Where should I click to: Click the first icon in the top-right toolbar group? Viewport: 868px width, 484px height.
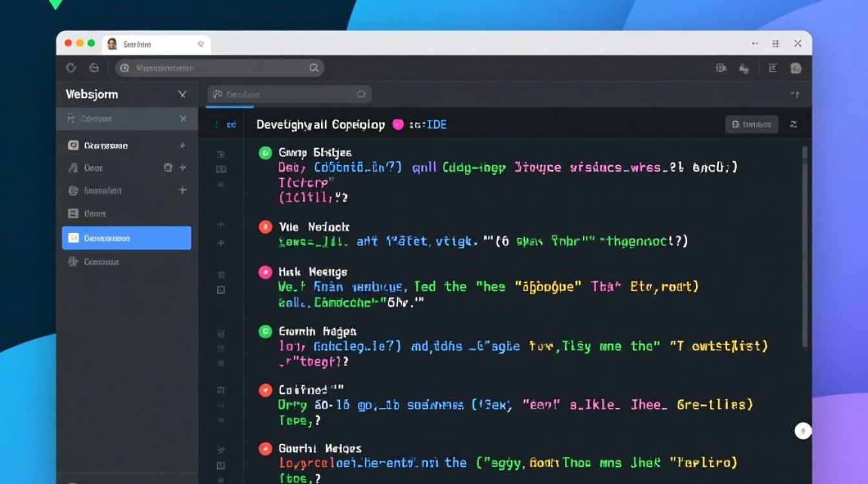(721, 68)
